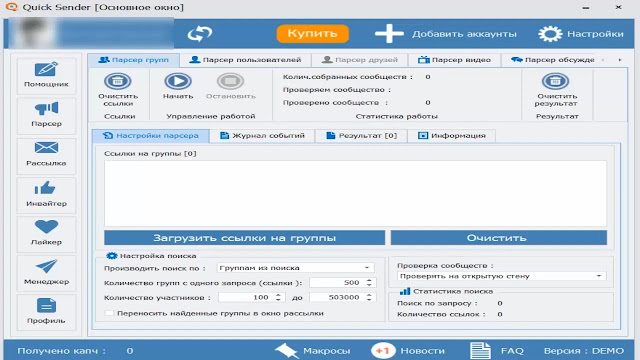This screenshot has height=360, width=640.
Task: Click the Получено капч label
Action: point(61,351)
